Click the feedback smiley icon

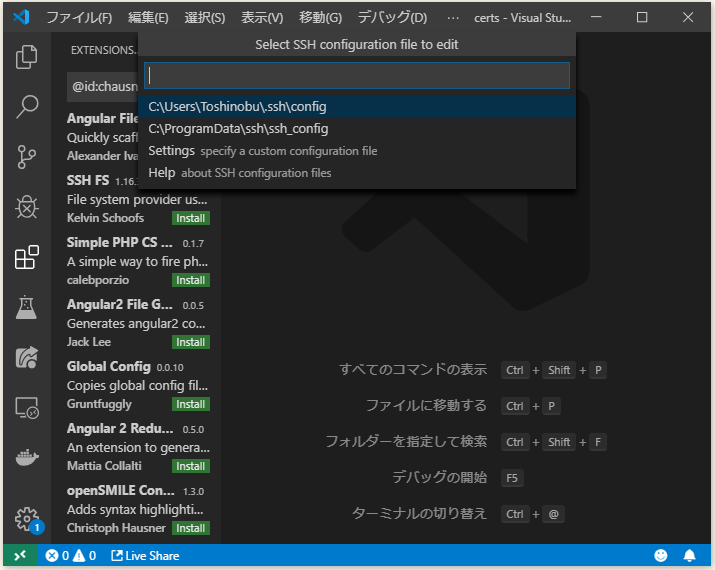[661, 555]
